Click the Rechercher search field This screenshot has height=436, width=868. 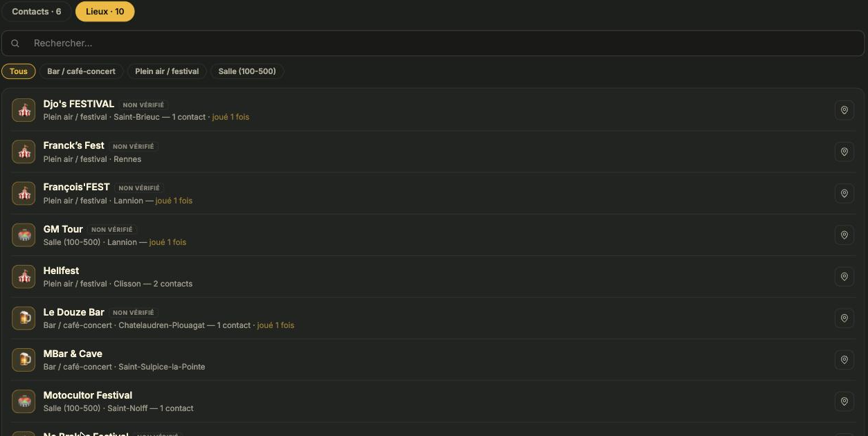tap(433, 43)
